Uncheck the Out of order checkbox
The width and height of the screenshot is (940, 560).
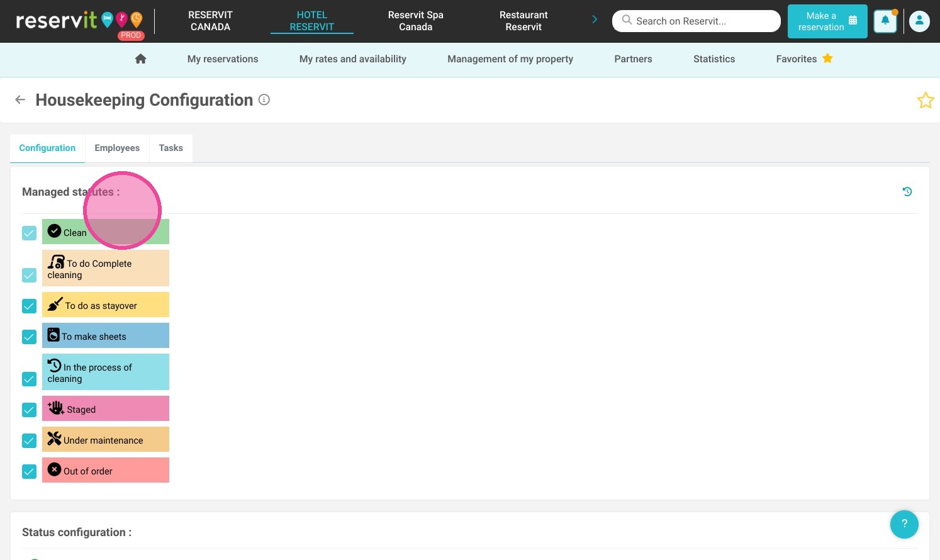30,471
